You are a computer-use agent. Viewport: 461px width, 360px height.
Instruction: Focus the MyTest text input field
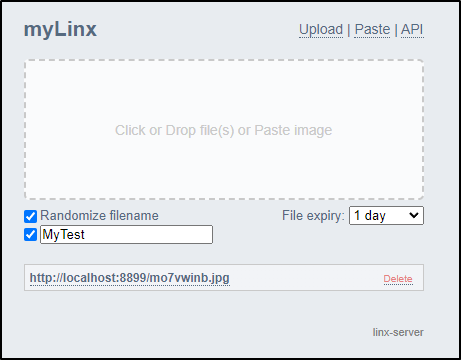pyautogui.click(x=126, y=234)
